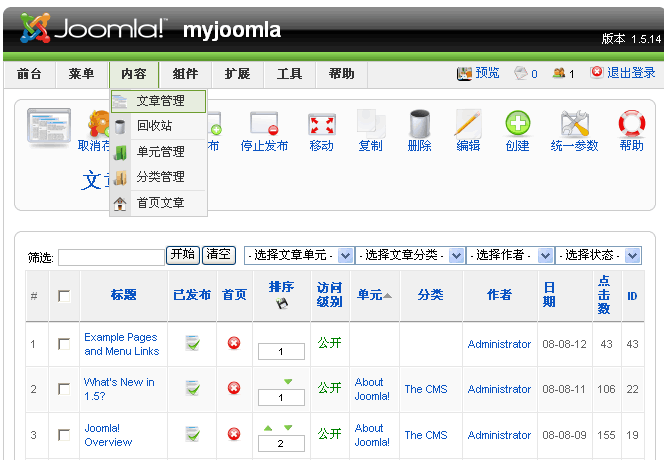This screenshot has width=664, height=460.
Task: Click About Joomla! section in Joomla! Overview row
Action: (x=372, y=435)
